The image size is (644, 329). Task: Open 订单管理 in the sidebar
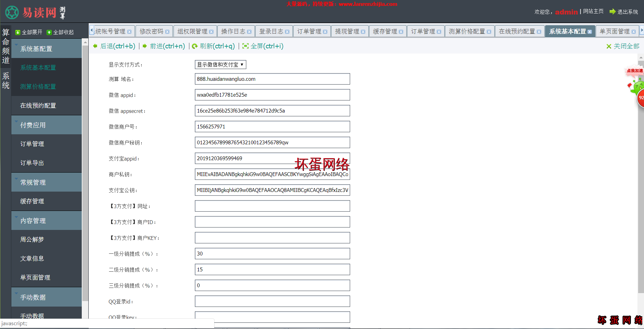(47, 144)
